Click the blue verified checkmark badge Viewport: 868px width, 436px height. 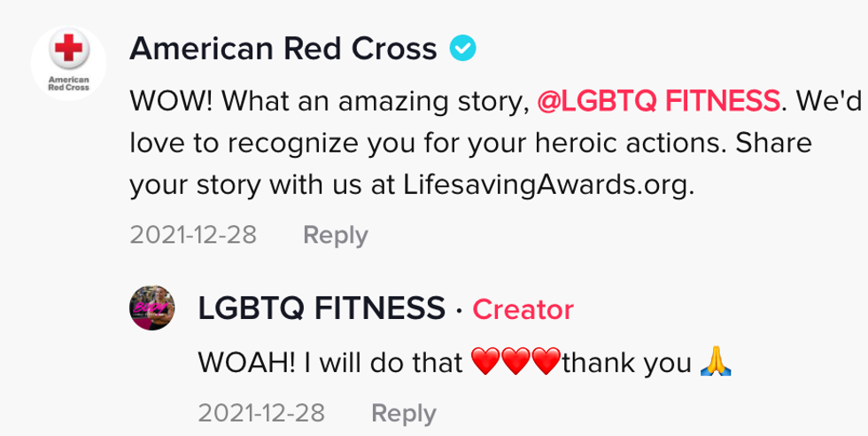(461, 49)
